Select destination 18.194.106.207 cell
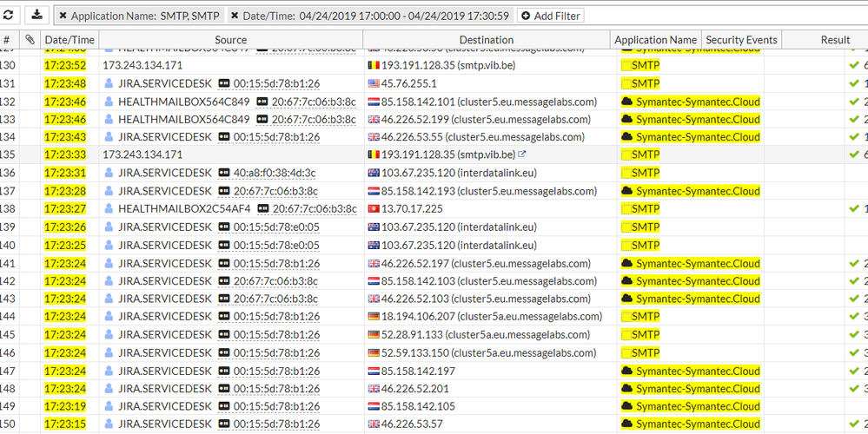This screenshot has height=434, width=868. pyautogui.click(x=485, y=317)
